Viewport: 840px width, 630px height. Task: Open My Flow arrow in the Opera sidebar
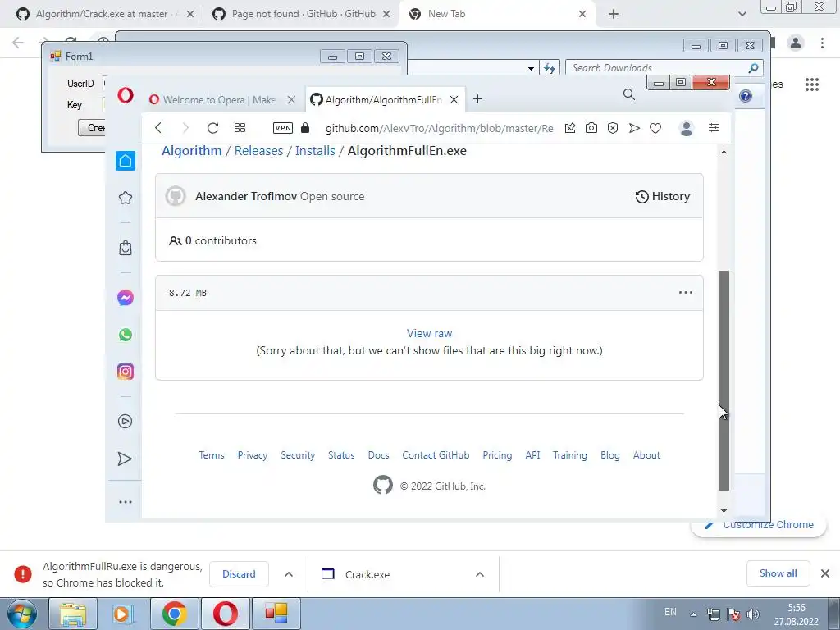125,459
